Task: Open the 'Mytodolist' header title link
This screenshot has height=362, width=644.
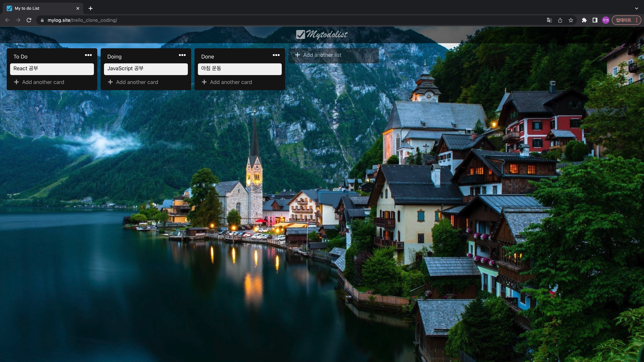Action: coord(322,35)
